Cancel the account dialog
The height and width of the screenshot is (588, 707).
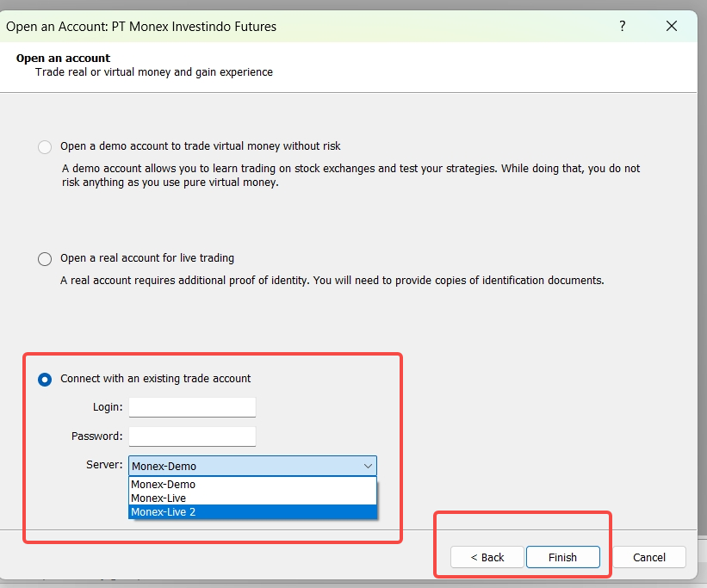[648, 557]
